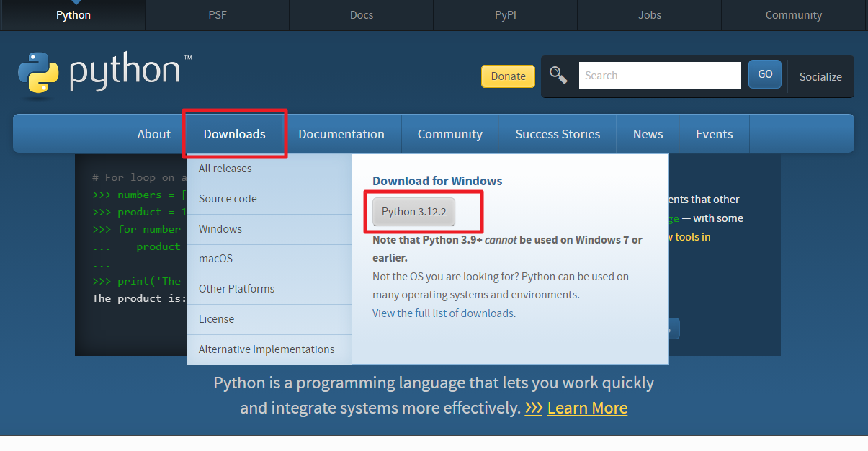Screen dimensions: 868x451
Task: Switch to the PSF top tab
Action: coord(218,14)
